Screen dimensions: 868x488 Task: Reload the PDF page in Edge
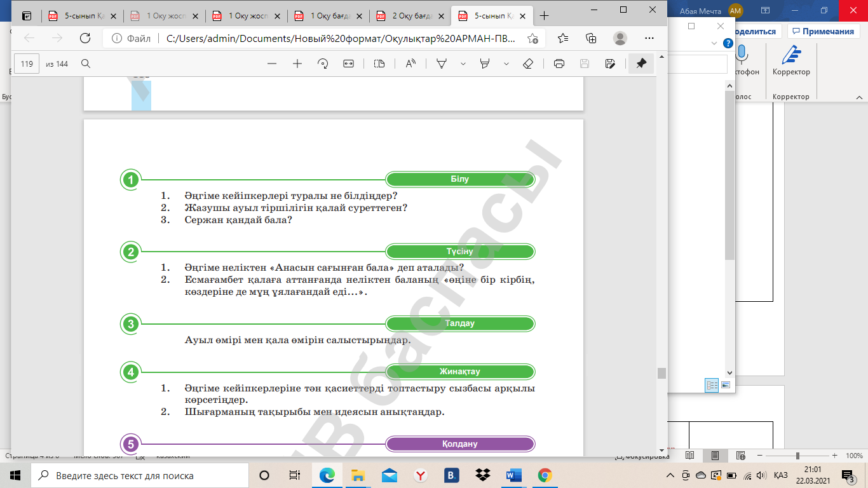pos(85,38)
